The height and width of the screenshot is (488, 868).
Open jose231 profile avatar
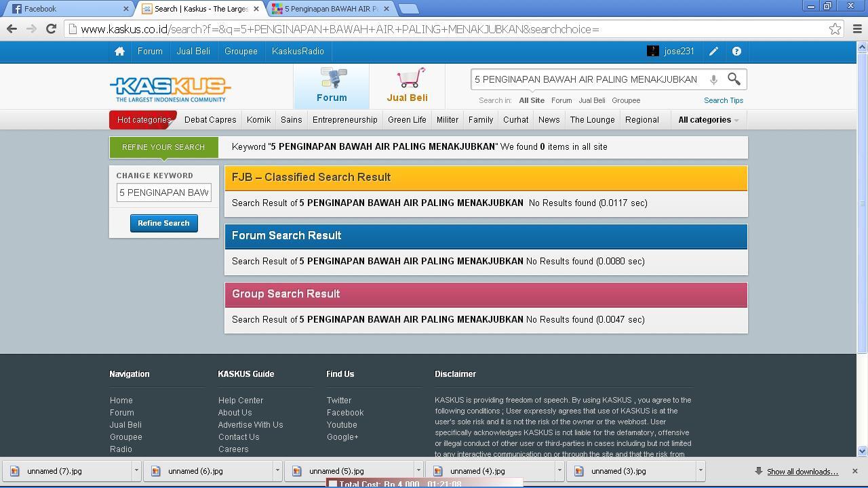(x=652, y=51)
